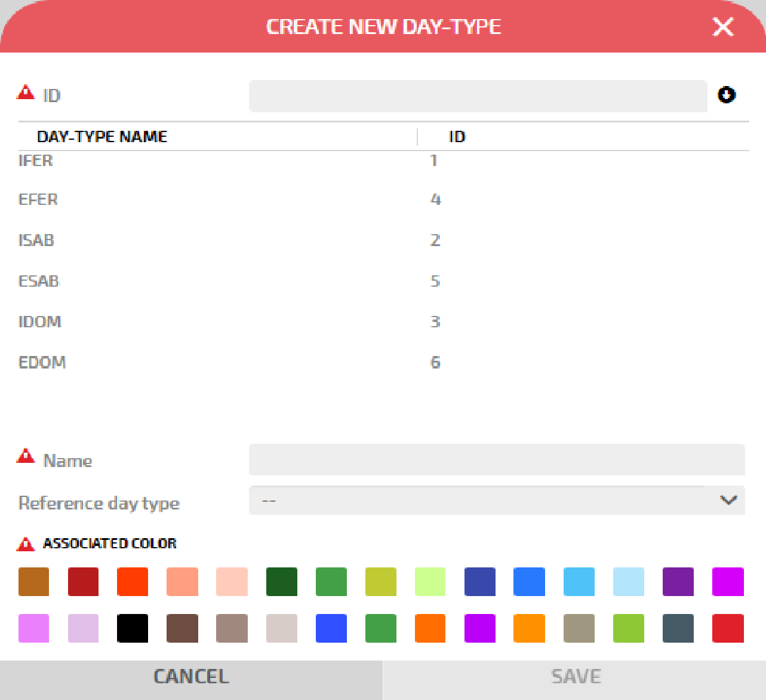766x700 pixels.
Task: Click the DAY-TYPE NAME column header
Action: 102,137
